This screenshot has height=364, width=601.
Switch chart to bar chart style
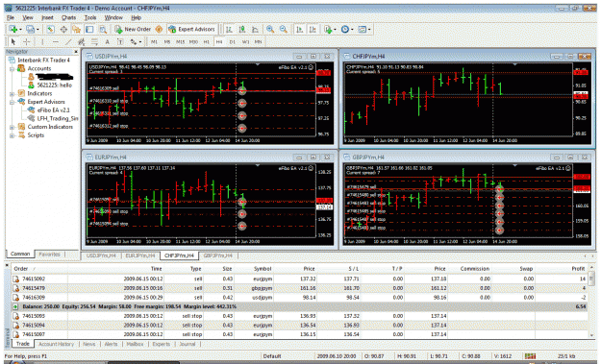click(x=229, y=30)
